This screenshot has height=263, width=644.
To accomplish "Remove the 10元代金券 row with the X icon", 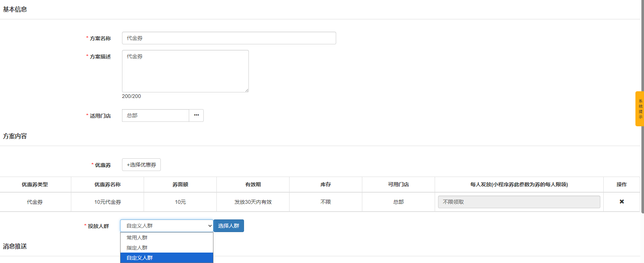I will point(622,202).
